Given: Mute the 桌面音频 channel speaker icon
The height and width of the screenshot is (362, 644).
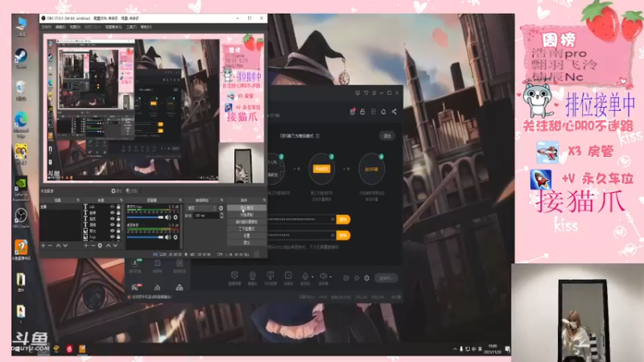Looking at the screenshot, I should point(168,237).
